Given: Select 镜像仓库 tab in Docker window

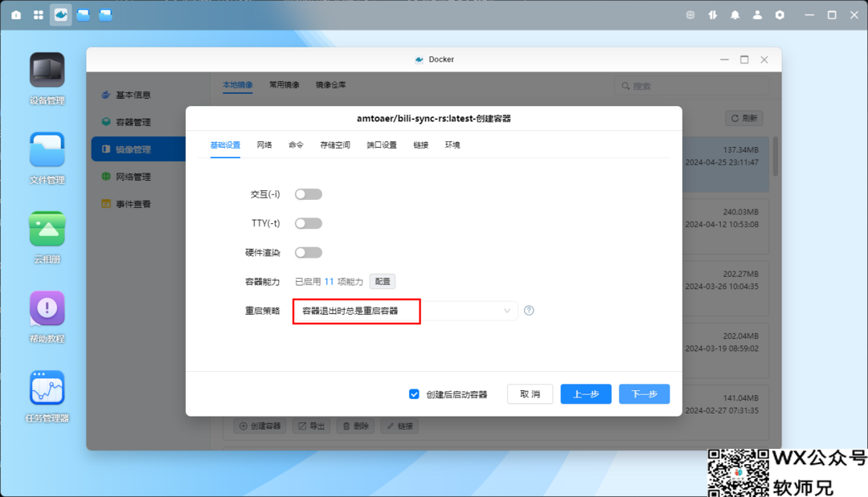Looking at the screenshot, I should point(330,85).
